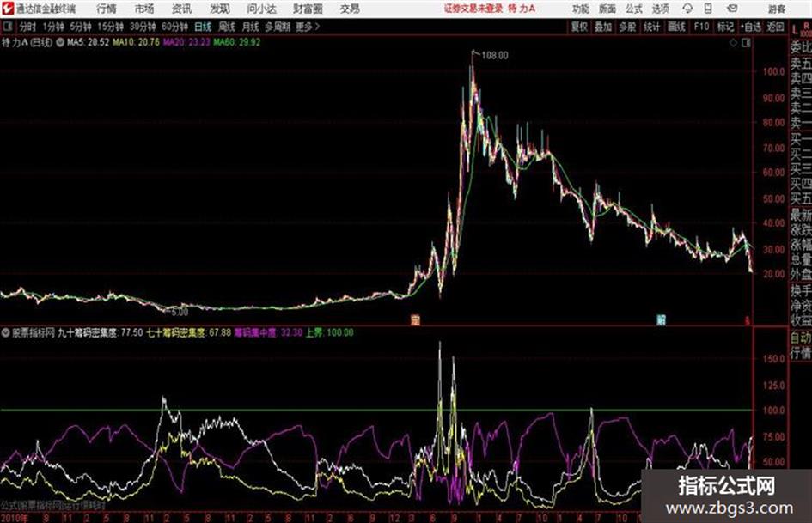Open the 版面 menu
This screenshot has width=812, height=523.
pos(607,9)
